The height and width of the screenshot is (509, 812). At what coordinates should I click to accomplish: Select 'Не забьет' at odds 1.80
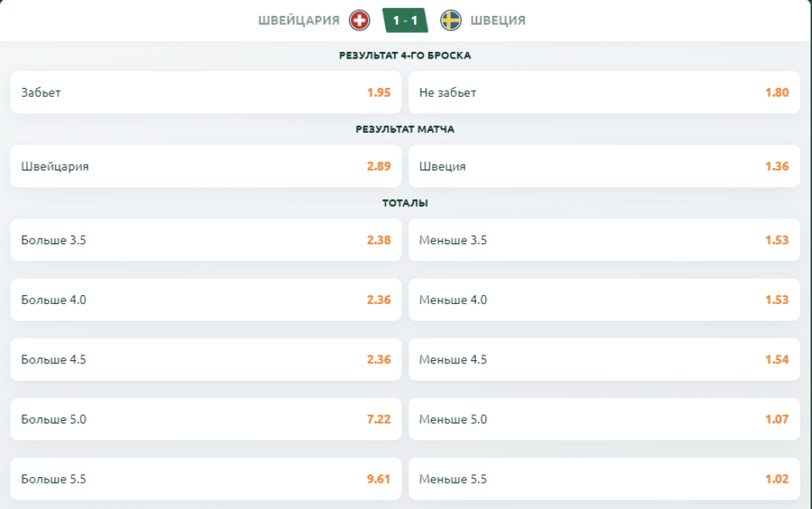(604, 92)
